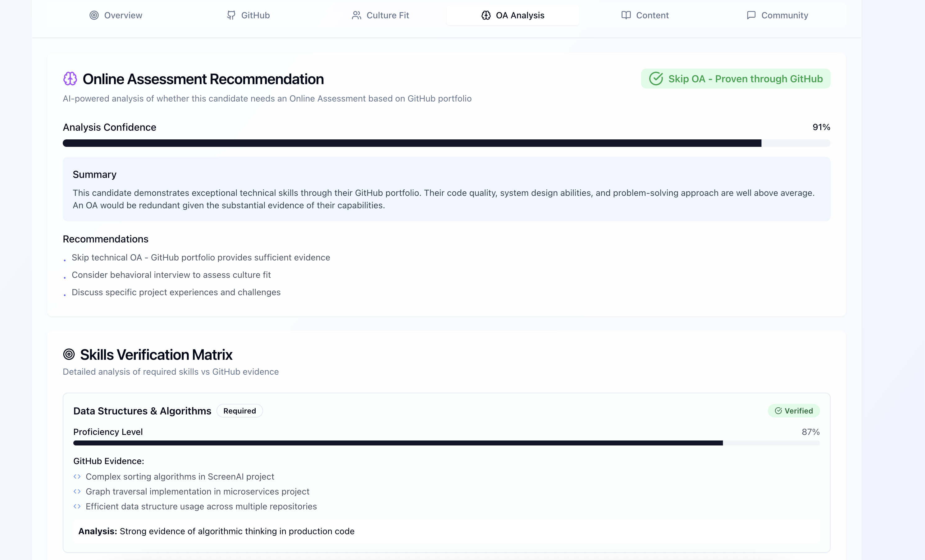Click the Required badge
The width and height of the screenshot is (925, 560).
239,411
